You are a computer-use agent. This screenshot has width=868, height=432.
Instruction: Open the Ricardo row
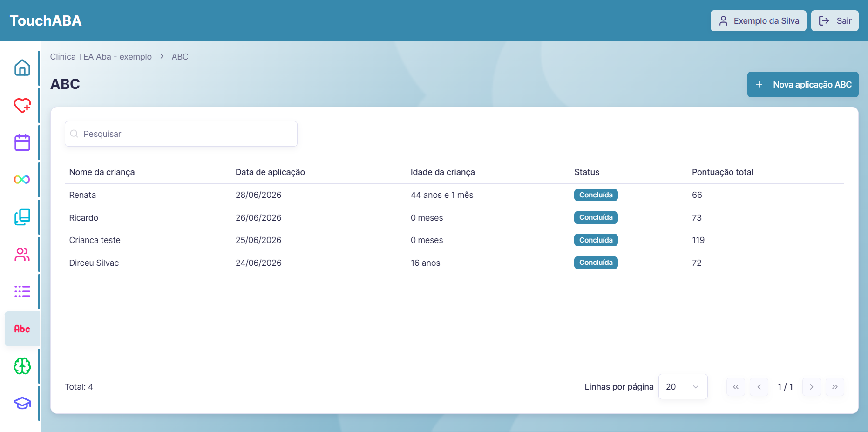(x=454, y=217)
